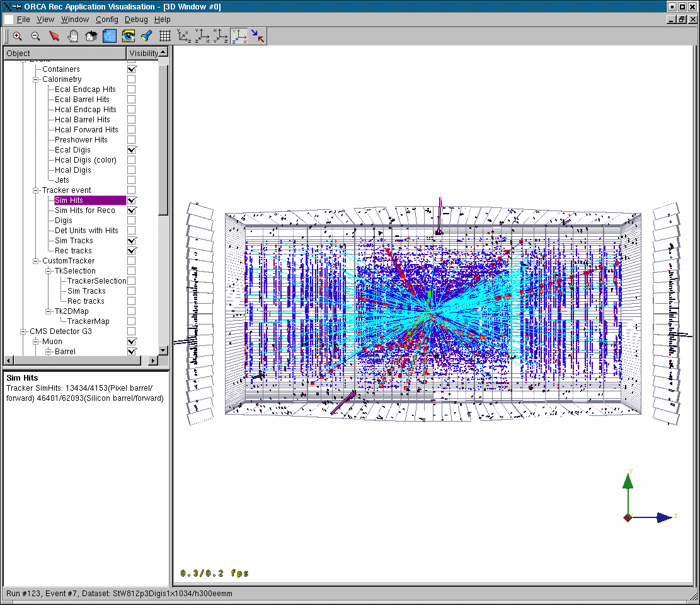This screenshot has width=700, height=605.
Task: Open the Config menu
Action: (x=106, y=20)
